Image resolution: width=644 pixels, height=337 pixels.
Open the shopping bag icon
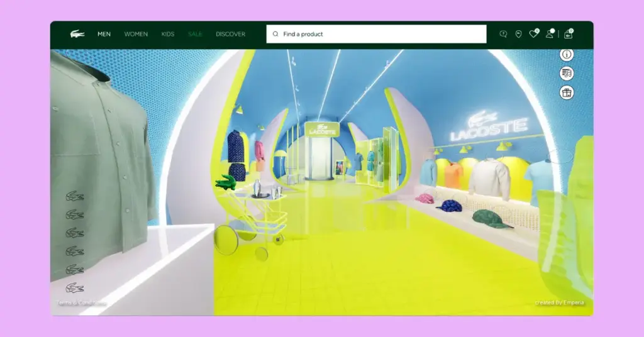(x=569, y=34)
